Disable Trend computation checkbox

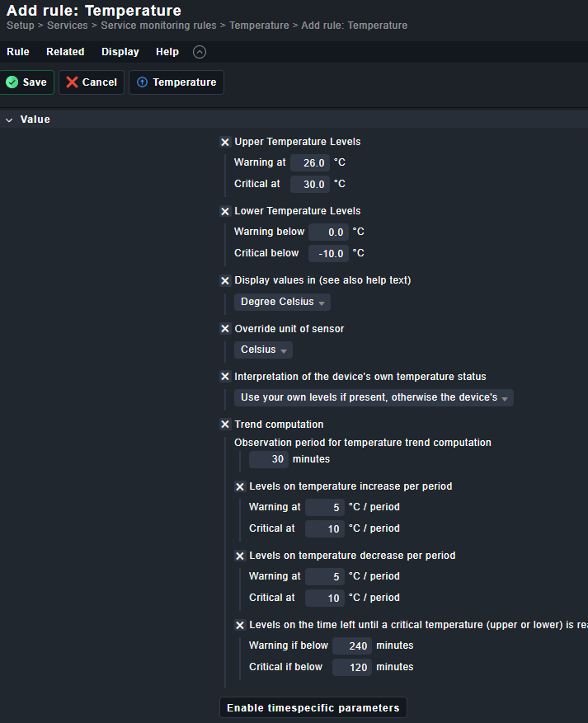[225, 425]
